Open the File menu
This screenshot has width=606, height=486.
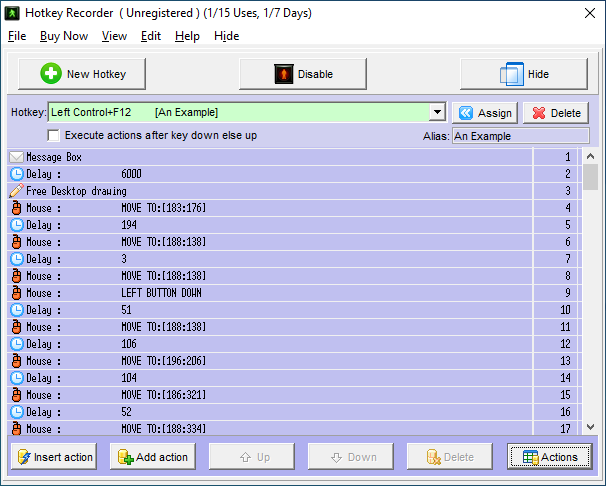[17, 36]
